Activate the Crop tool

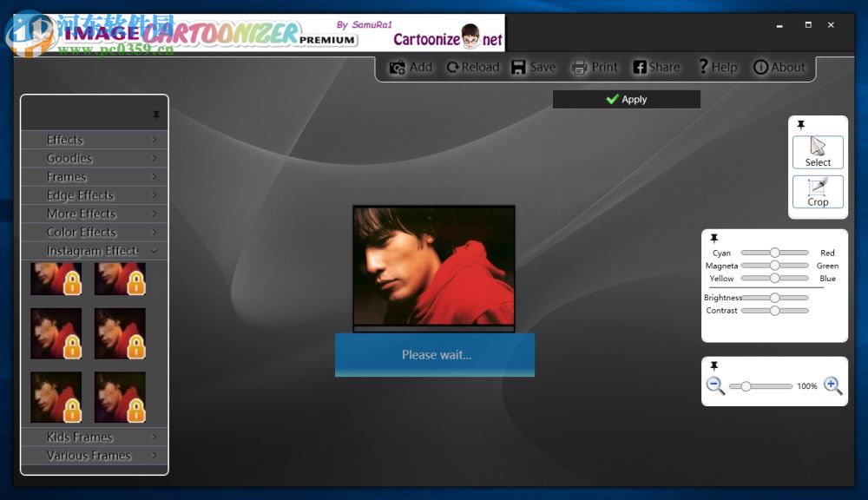click(x=818, y=192)
